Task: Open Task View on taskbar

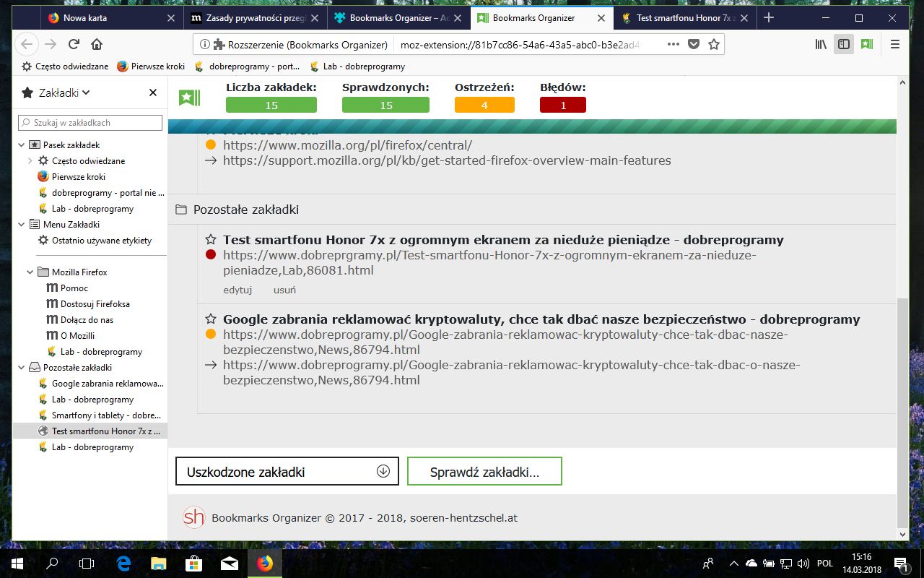Action: point(87,564)
